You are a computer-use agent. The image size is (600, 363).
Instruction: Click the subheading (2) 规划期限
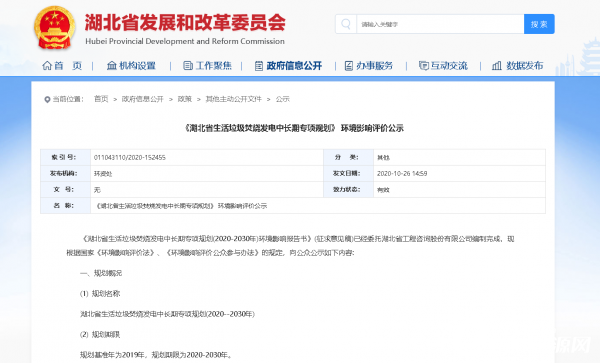(x=100, y=335)
